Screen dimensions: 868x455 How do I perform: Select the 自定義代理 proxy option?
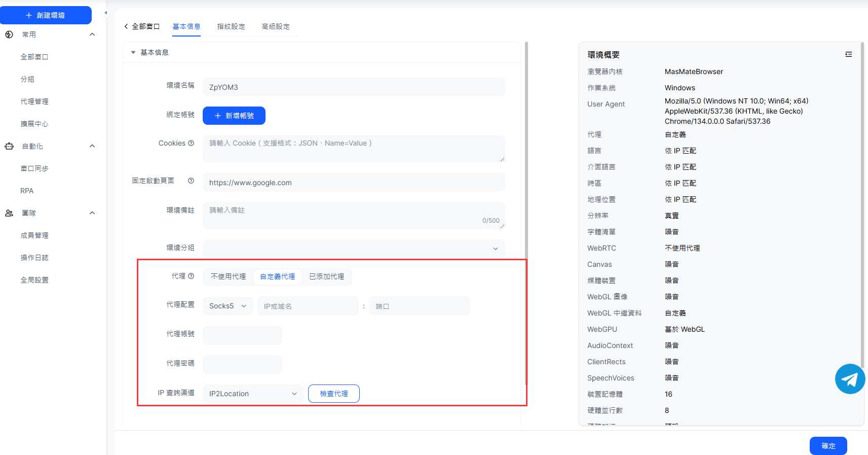277,276
